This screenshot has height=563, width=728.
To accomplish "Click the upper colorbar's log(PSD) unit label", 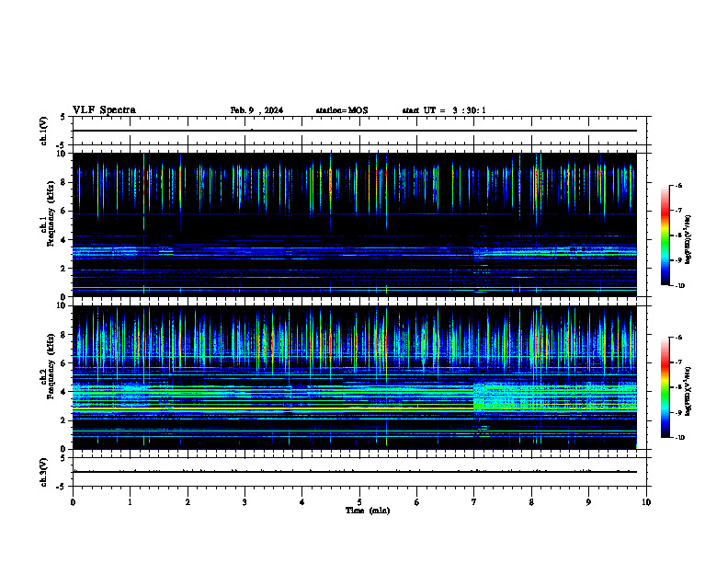I will click(x=688, y=239).
